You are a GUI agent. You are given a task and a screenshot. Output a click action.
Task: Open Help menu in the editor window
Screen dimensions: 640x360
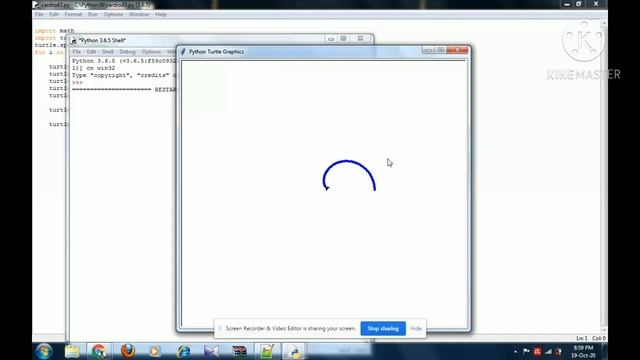(x=160, y=14)
